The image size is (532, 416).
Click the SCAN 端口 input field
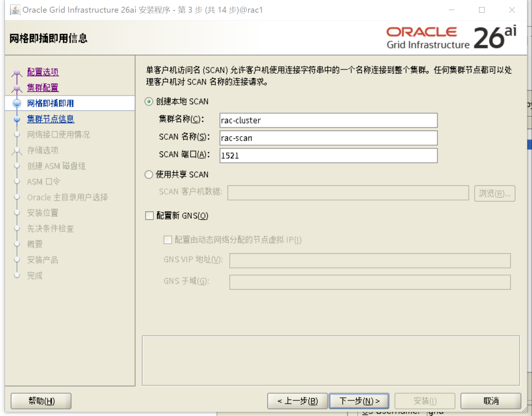click(x=328, y=156)
